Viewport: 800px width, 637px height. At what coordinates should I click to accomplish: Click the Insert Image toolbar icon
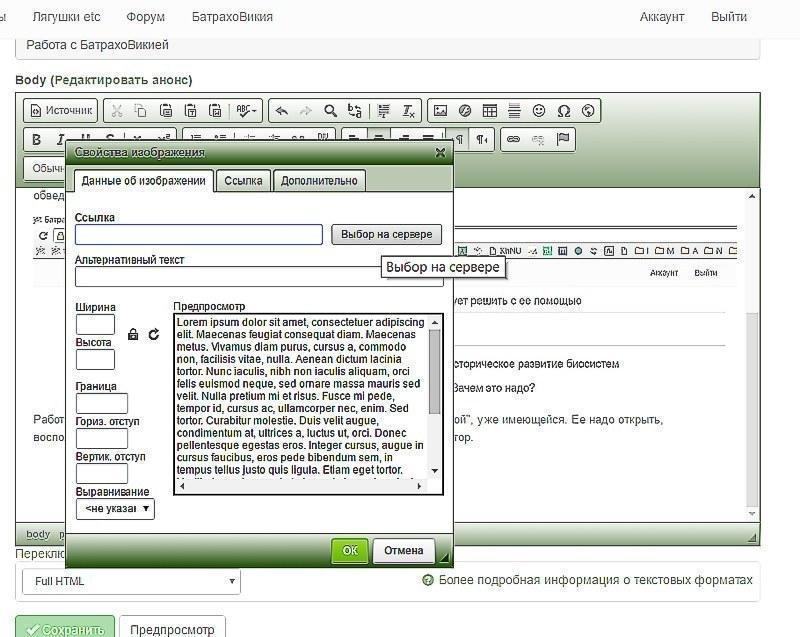coord(440,111)
